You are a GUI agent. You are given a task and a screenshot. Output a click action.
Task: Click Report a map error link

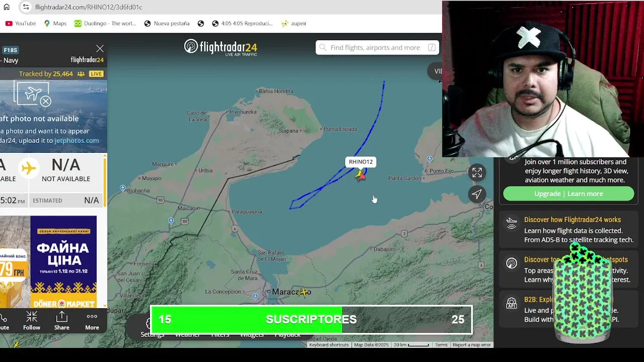pyautogui.click(x=471, y=345)
